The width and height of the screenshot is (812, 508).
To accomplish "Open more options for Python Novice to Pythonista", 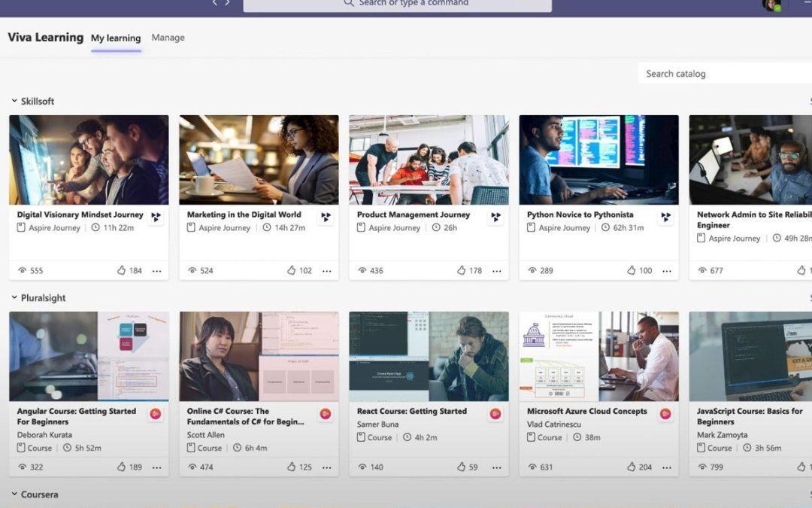I will tap(666, 271).
